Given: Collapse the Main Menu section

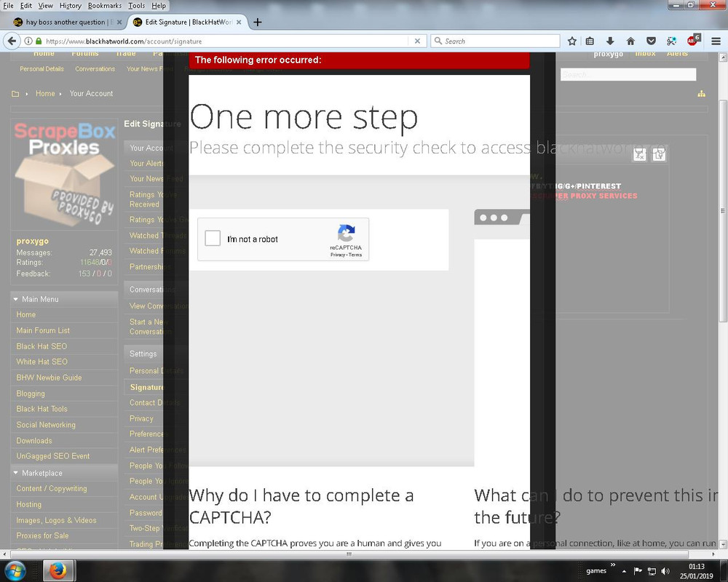Looking at the screenshot, I should pos(16,299).
